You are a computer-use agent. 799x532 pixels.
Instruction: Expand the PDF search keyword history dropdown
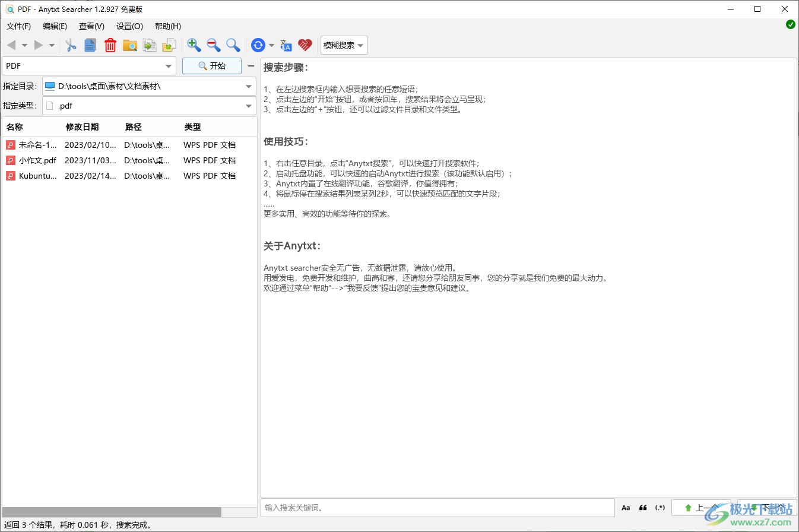coord(169,66)
